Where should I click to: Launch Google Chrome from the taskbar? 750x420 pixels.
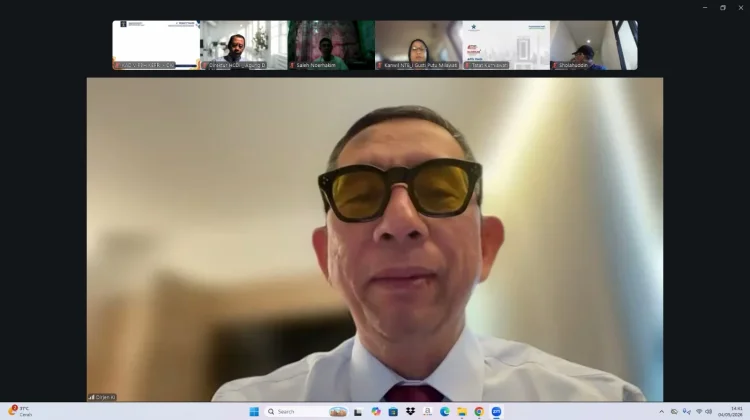click(479, 411)
